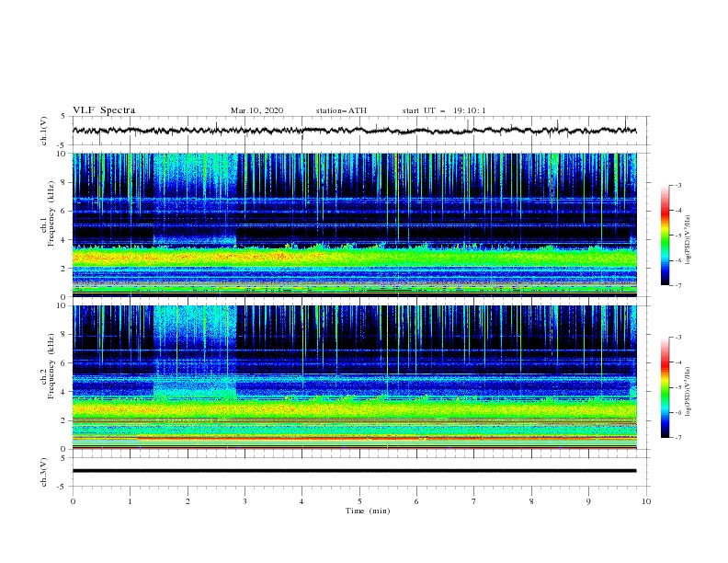Click the "-7" tick on ch.2 color bar
Viewport: 728px width, 563px height.
[677, 438]
